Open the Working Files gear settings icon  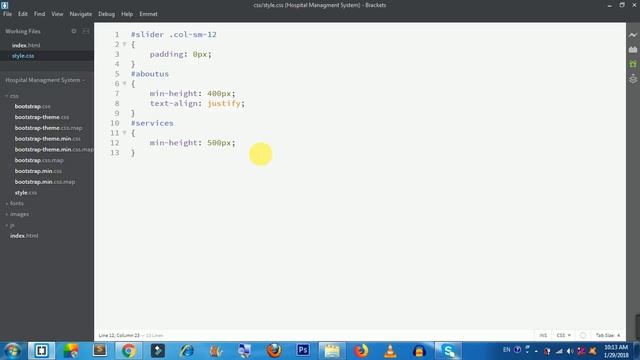pyautogui.click(x=74, y=31)
